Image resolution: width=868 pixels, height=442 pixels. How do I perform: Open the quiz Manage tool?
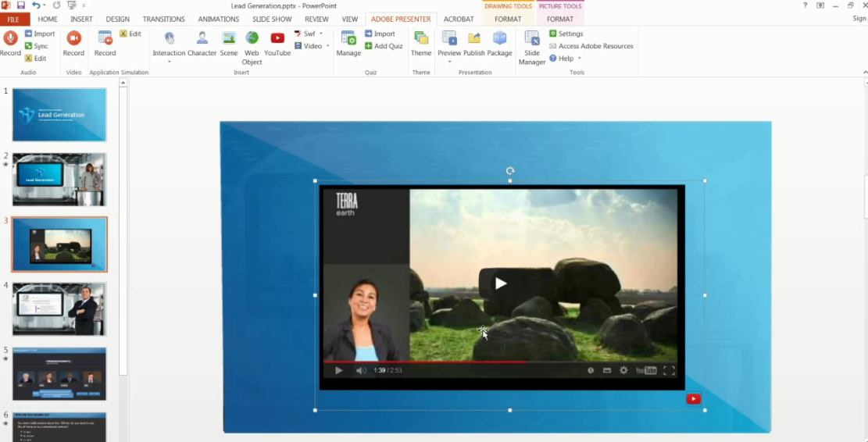pyautogui.click(x=348, y=38)
